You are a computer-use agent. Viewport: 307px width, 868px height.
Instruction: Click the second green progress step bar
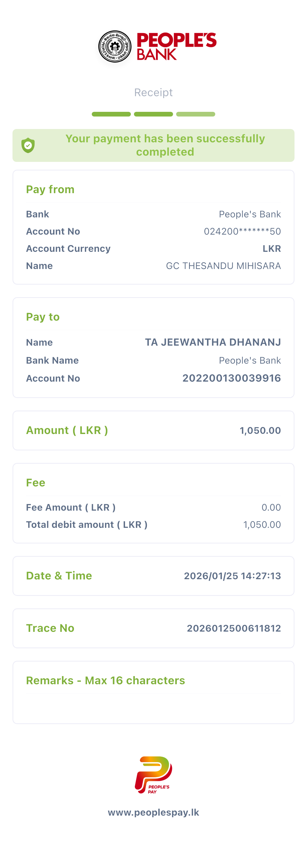tap(154, 114)
